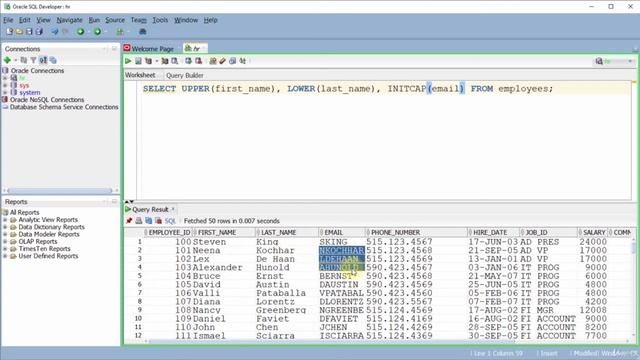Switch to the Welcome Page tab

[149, 49]
